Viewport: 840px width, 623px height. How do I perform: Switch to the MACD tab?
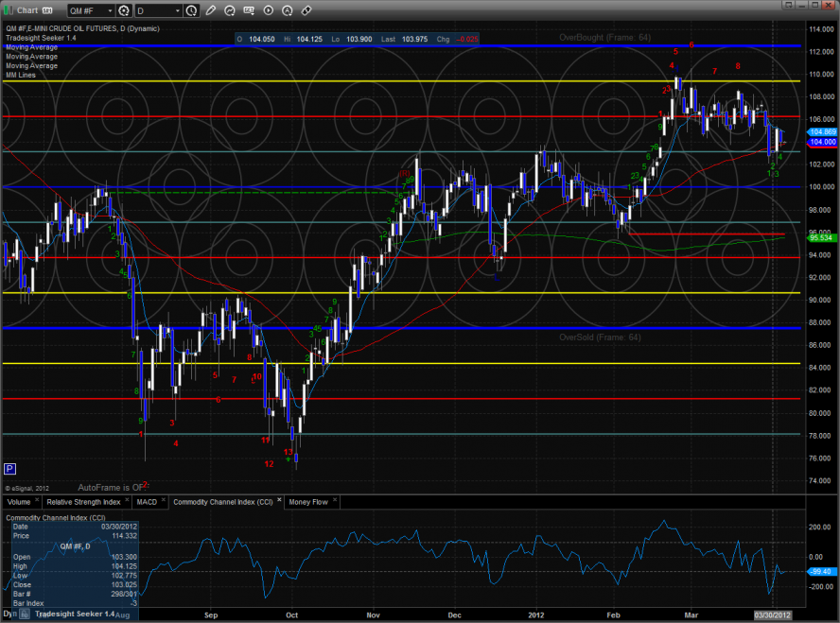(146, 501)
